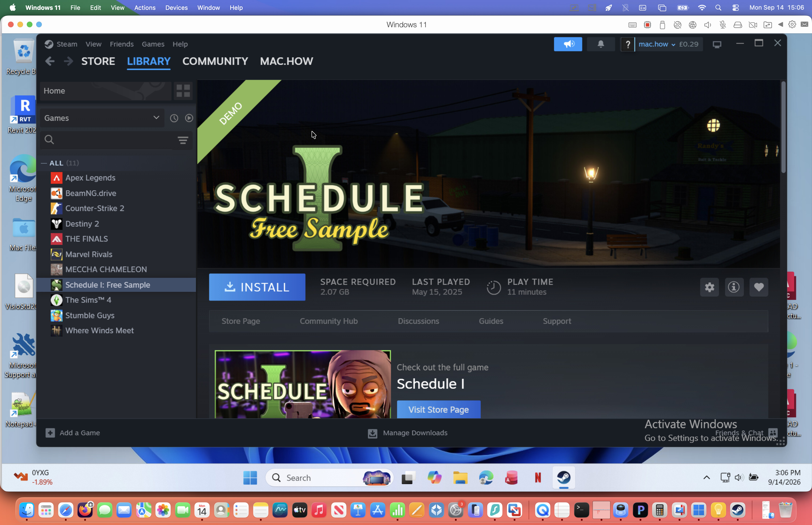Screen dimensions: 812x525
Task: Go forward with the right arrow
Action: 69,61
